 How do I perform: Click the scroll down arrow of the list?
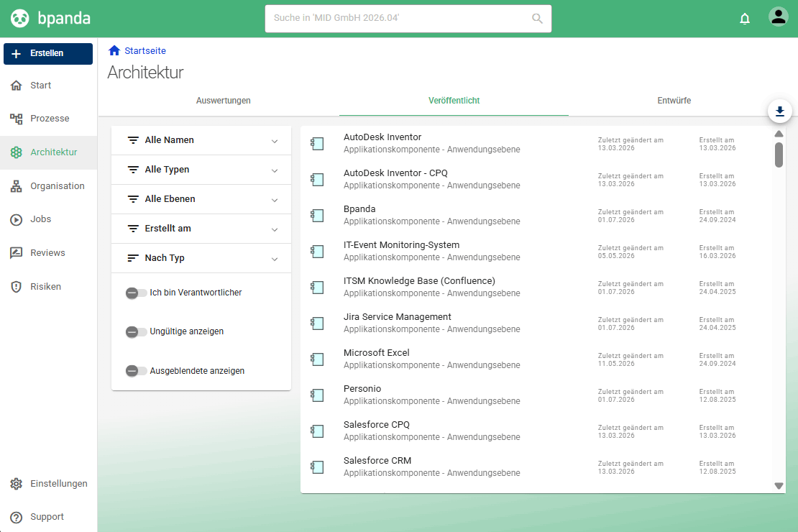[779, 486]
